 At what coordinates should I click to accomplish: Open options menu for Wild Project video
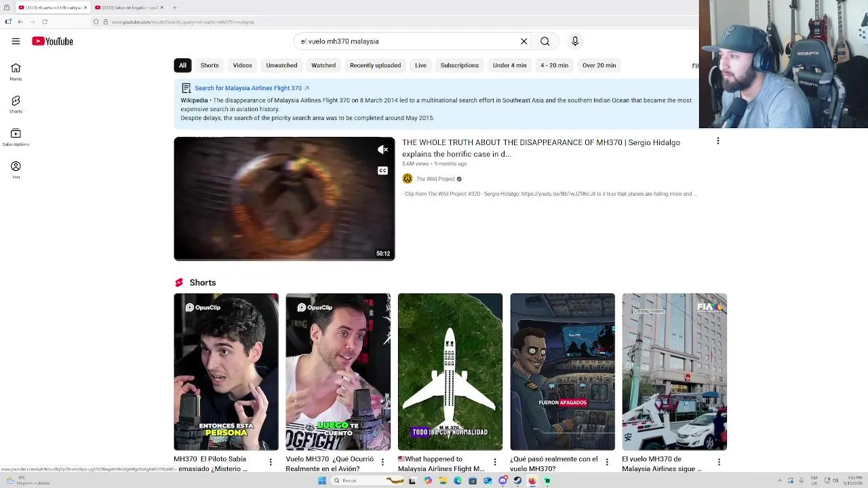[718, 141]
